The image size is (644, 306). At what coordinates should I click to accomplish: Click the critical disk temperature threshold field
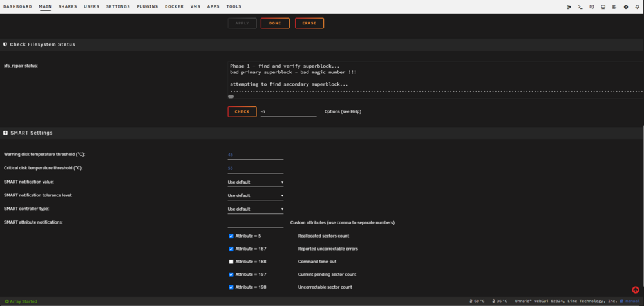click(x=256, y=168)
